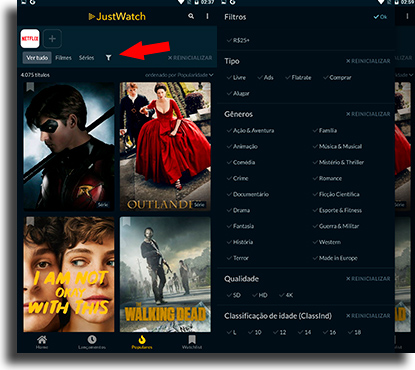The width and height of the screenshot is (415, 370).
Task: Open the Outlander poster
Action: click(x=165, y=146)
